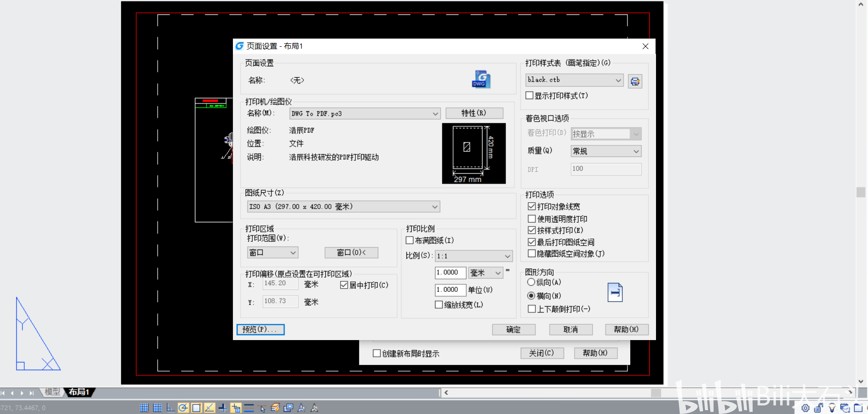
Task: Click the clean screen icon in the status bar
Action: click(x=858, y=408)
